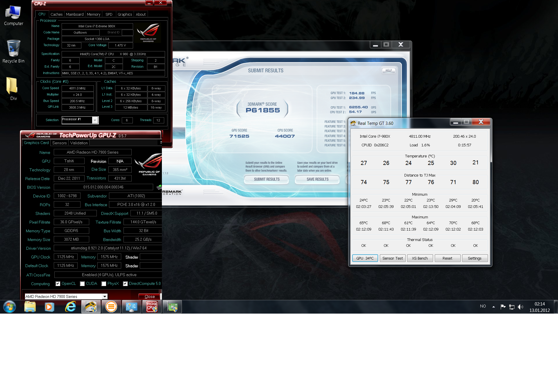The width and height of the screenshot is (558, 392).
Task: Run Sensor Test in Real Temp
Action: point(393,258)
